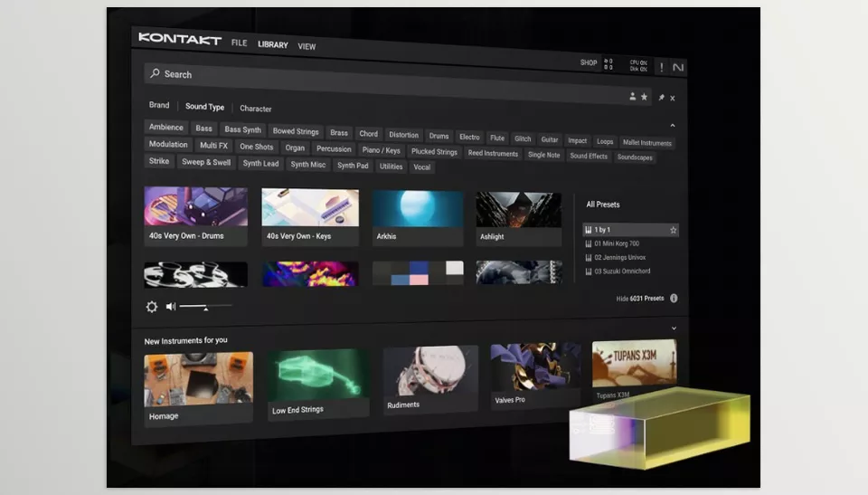The image size is (868, 495).
Task: Select the Arkhis library thumbnail
Action: tap(417, 217)
